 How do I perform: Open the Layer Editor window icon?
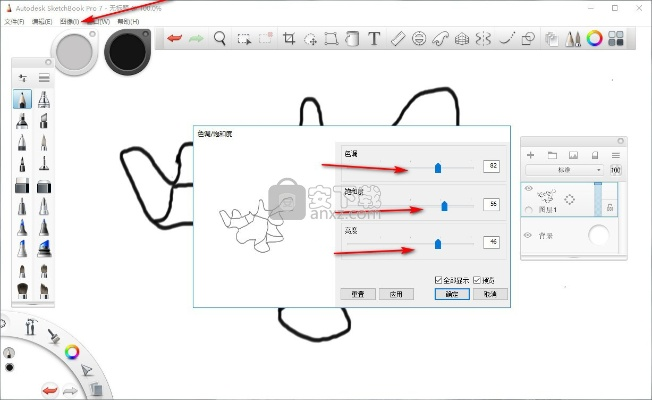pos(551,39)
